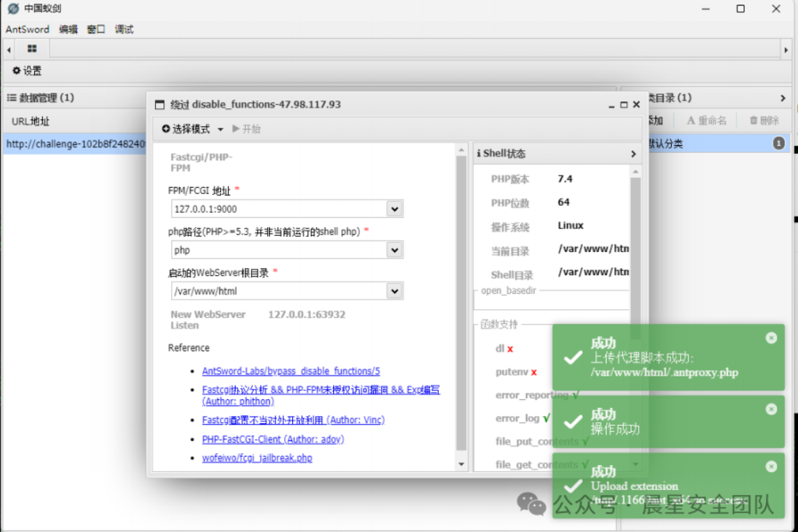Close the Upload extension notification
The image size is (798, 532).
click(x=771, y=466)
